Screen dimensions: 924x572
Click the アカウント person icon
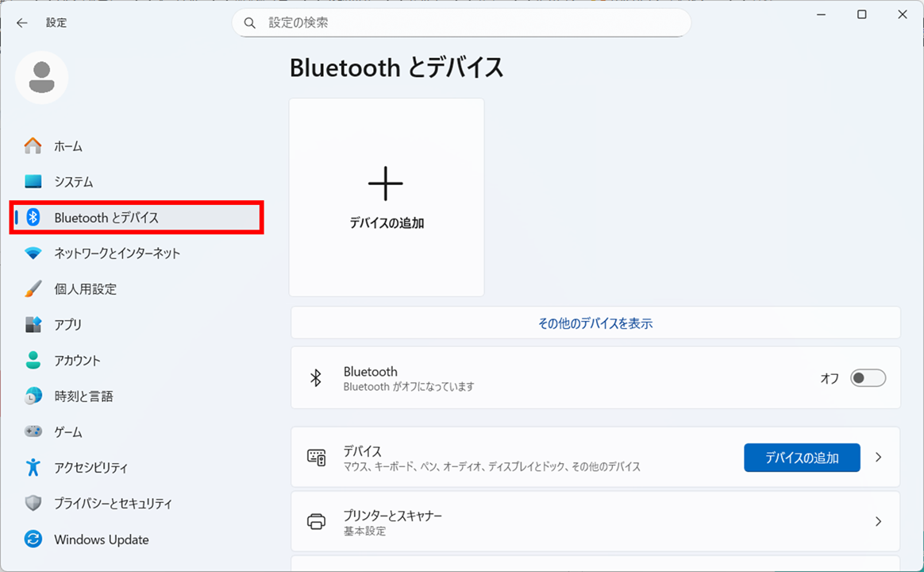[33, 361]
